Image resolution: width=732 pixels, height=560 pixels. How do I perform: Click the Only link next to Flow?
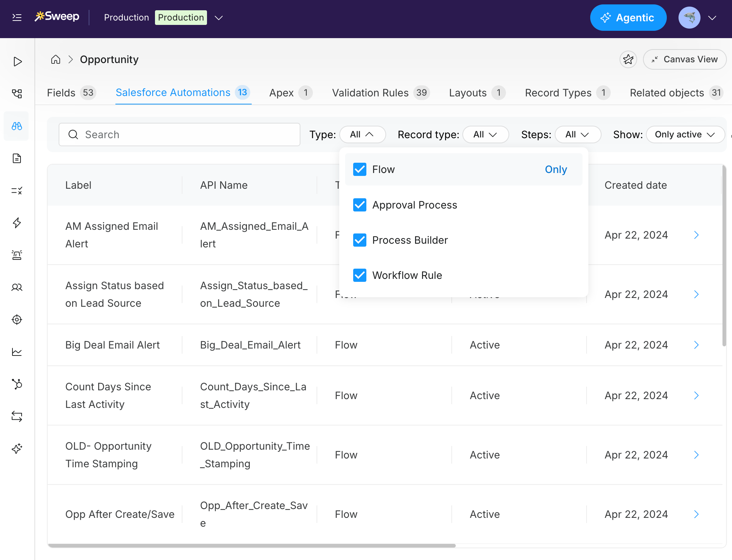[555, 169]
